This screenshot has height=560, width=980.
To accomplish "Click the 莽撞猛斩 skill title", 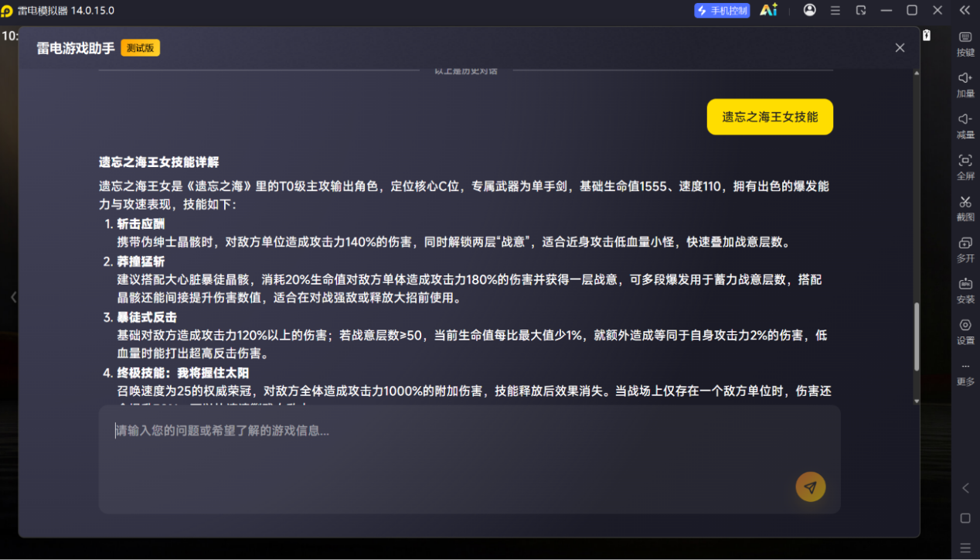I will pos(141,261).
